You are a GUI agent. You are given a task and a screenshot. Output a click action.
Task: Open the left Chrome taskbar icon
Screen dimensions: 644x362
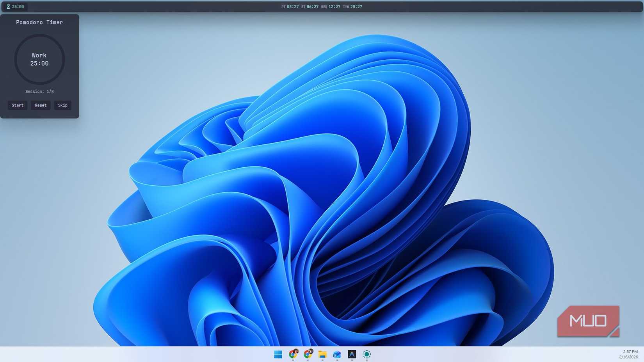[x=293, y=354]
